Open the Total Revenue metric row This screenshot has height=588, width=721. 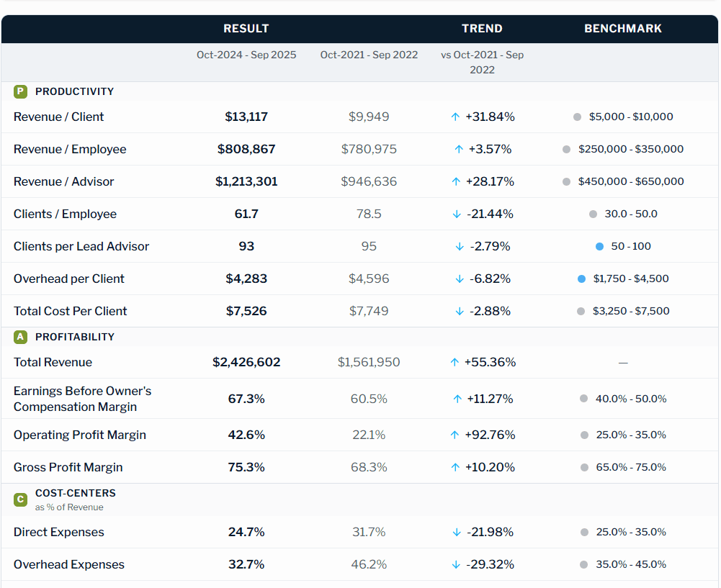[52, 362]
